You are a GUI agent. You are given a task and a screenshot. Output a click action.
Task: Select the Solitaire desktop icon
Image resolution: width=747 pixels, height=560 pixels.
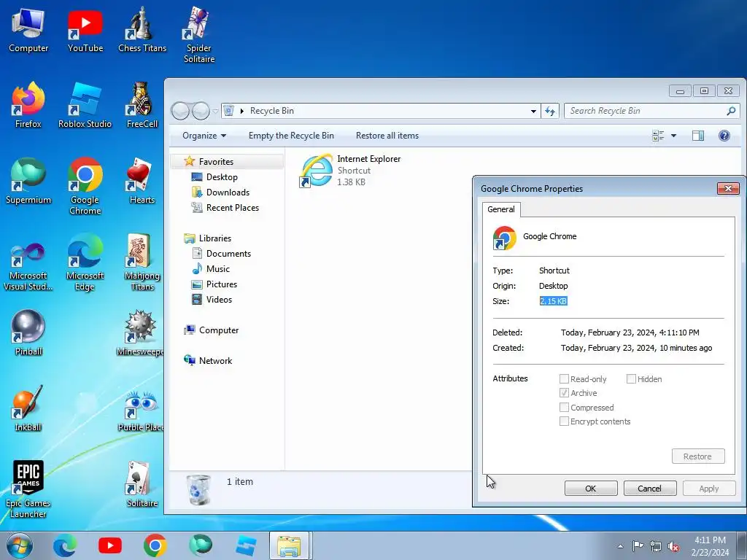(x=142, y=484)
